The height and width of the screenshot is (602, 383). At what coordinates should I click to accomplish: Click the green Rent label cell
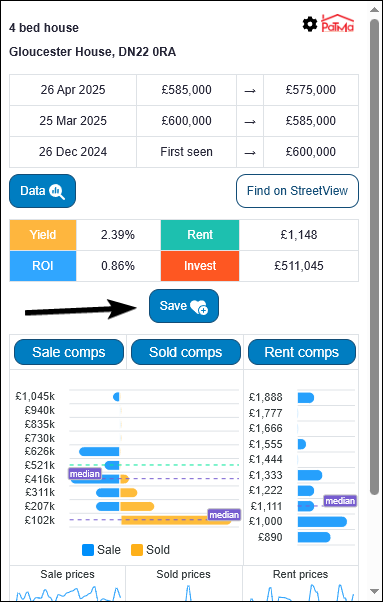(x=200, y=235)
